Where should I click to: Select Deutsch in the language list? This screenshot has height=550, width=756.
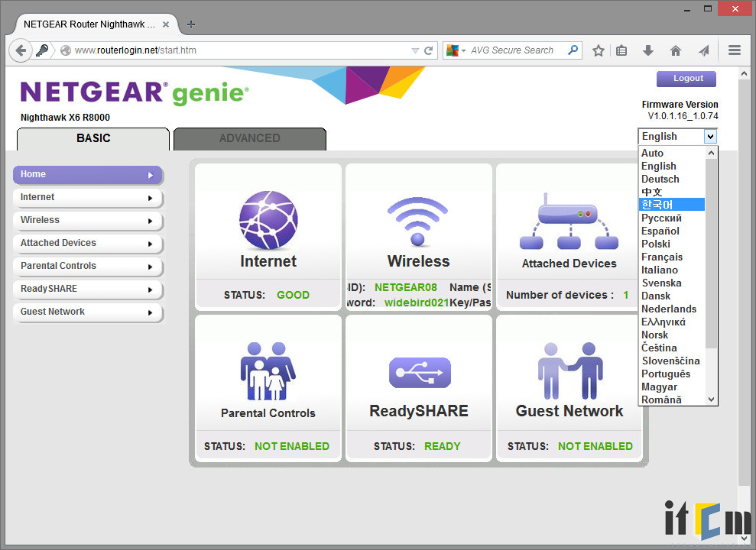point(672,180)
